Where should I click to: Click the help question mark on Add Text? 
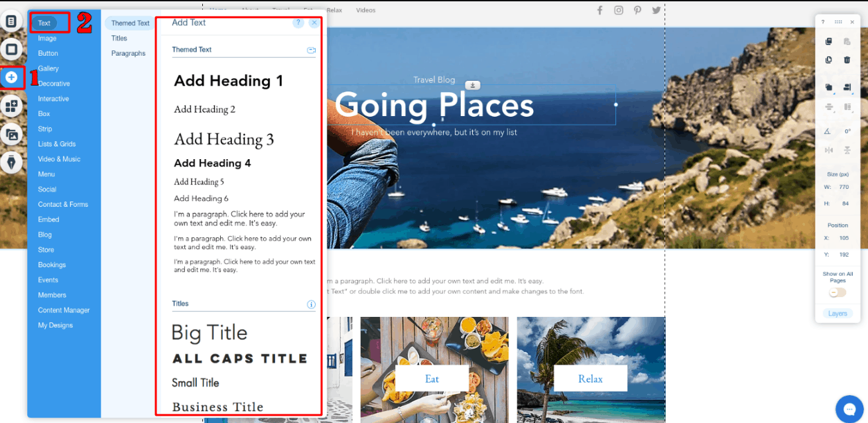click(x=298, y=22)
